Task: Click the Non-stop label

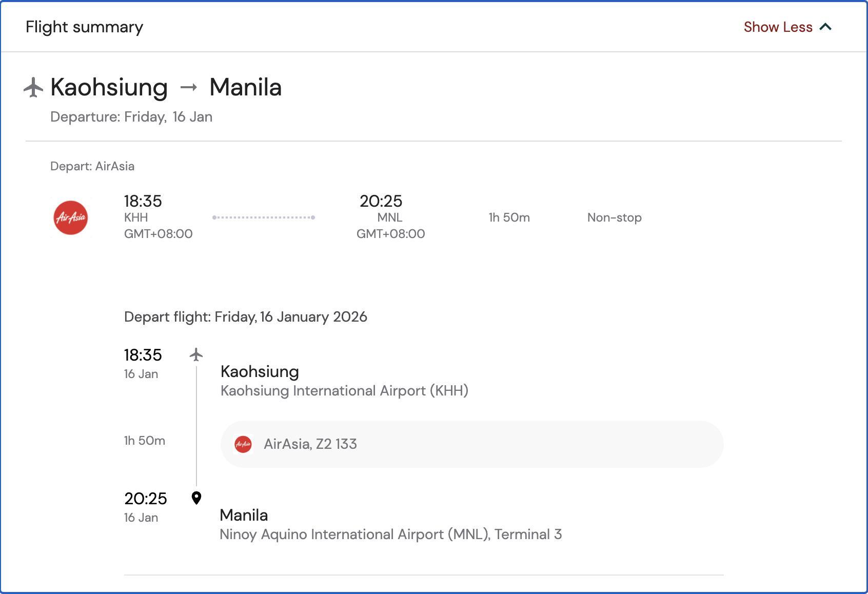Action: point(614,217)
